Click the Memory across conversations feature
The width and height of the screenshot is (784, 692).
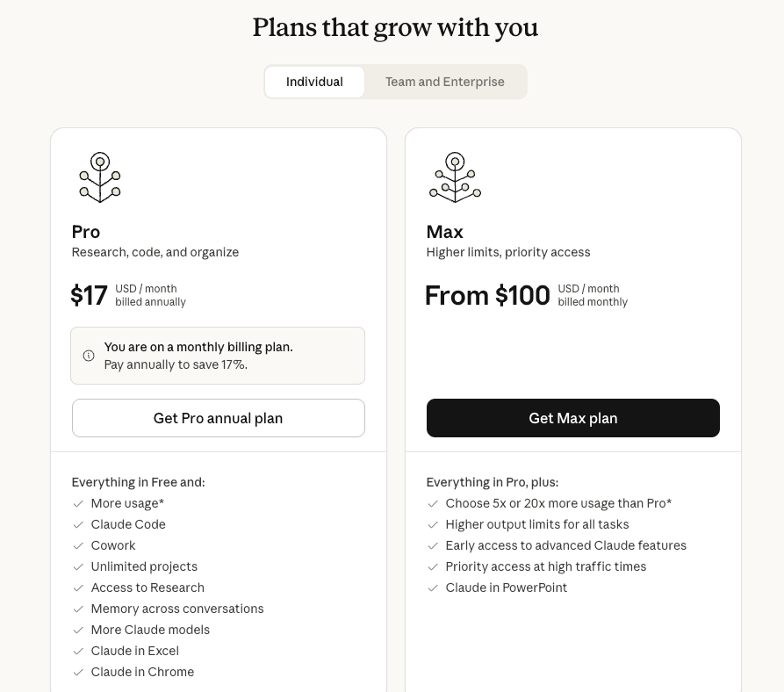coord(177,609)
